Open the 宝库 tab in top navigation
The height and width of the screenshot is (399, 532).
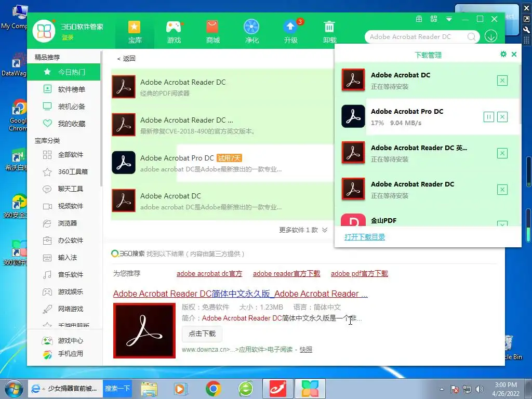click(x=135, y=32)
